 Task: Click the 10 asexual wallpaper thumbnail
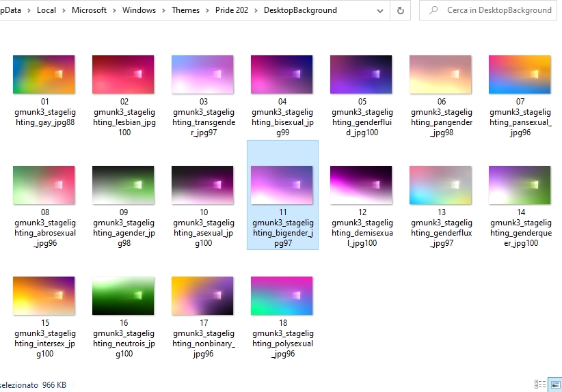(202, 185)
